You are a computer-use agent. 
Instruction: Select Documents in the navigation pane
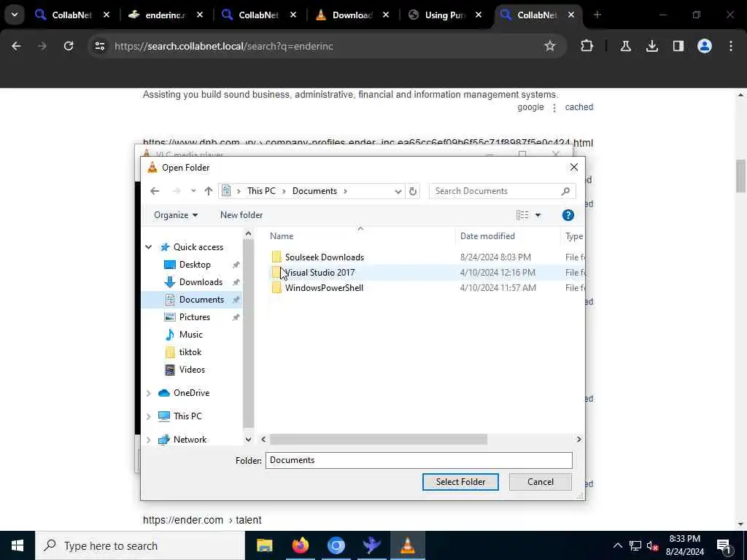coord(201,300)
